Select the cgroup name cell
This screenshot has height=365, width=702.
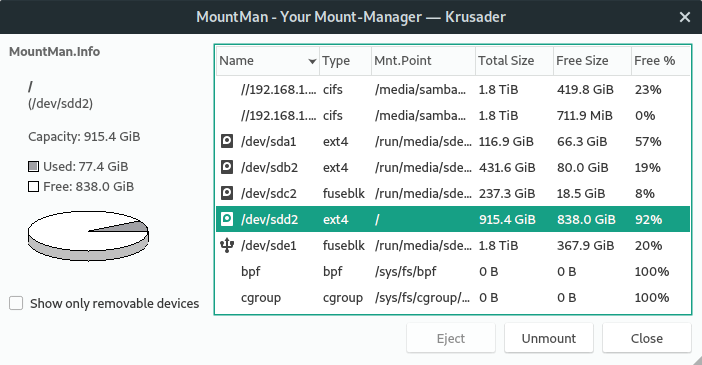click(261, 298)
